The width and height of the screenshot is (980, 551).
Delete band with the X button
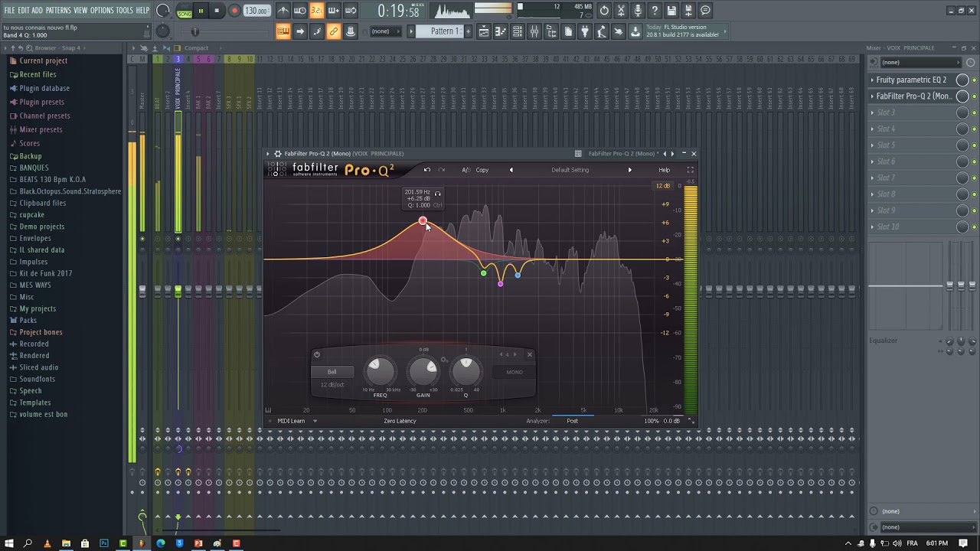[529, 354]
